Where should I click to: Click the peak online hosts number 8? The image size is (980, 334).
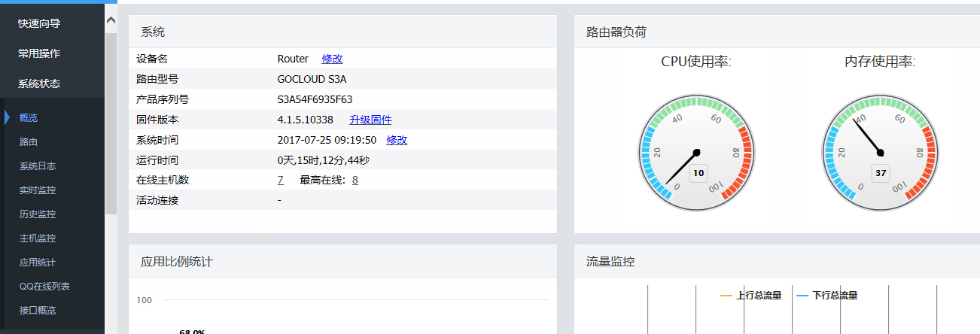tap(355, 180)
